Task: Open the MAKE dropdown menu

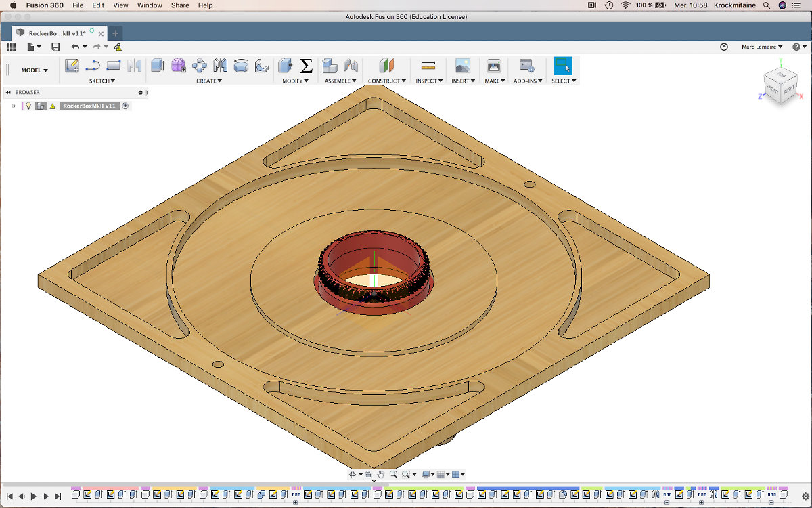Action: pos(495,81)
